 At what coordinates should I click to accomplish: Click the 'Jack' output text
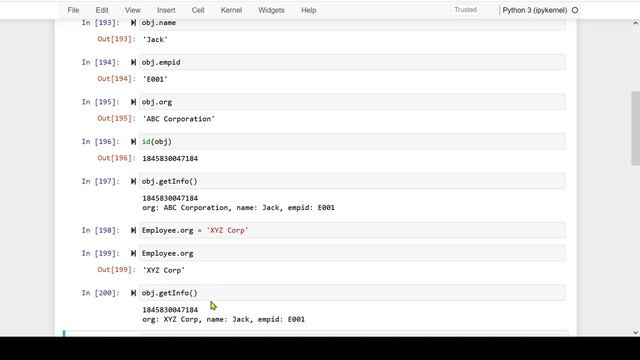point(155,40)
